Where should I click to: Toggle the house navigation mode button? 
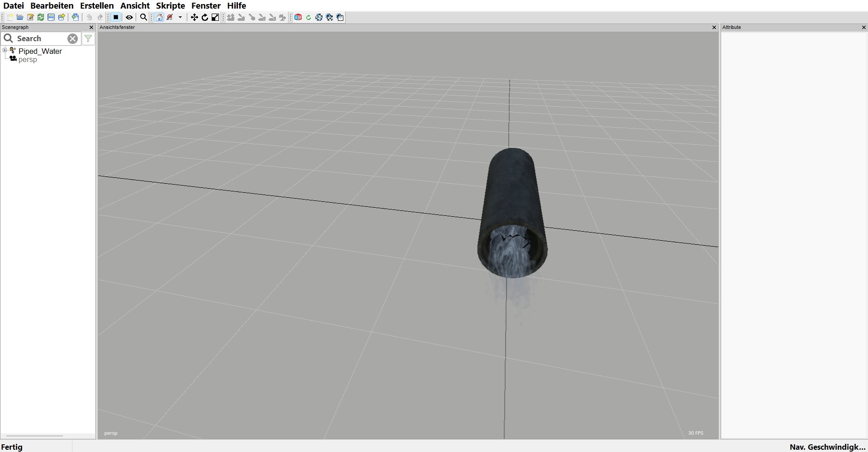coord(159,17)
